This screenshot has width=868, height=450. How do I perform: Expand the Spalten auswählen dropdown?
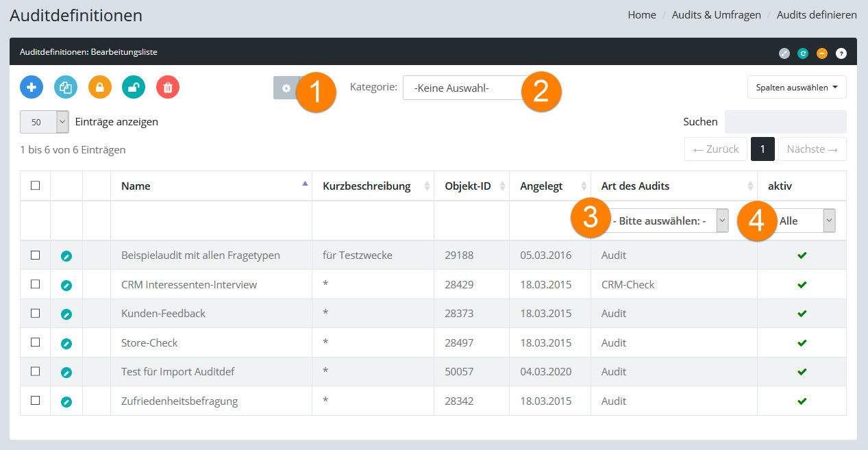pyautogui.click(x=797, y=88)
